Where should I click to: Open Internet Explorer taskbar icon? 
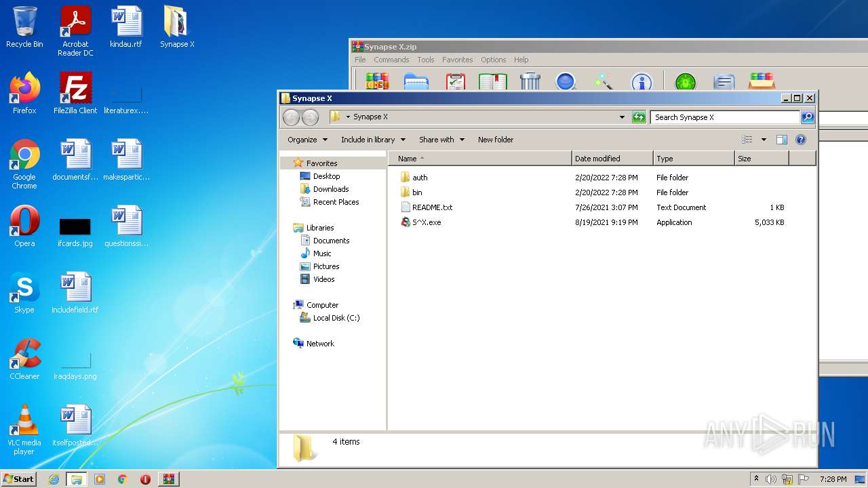pos(54,479)
